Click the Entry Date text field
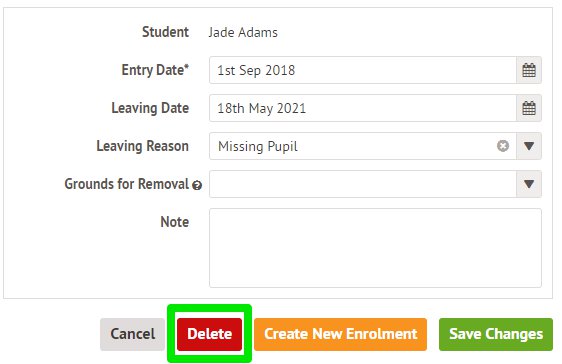 click(x=363, y=70)
